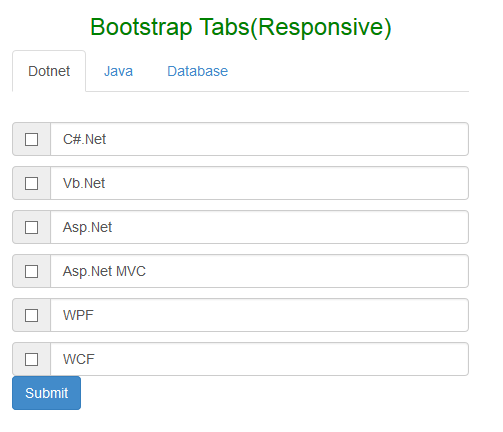Click the gray addon box beside WPF

point(31,315)
